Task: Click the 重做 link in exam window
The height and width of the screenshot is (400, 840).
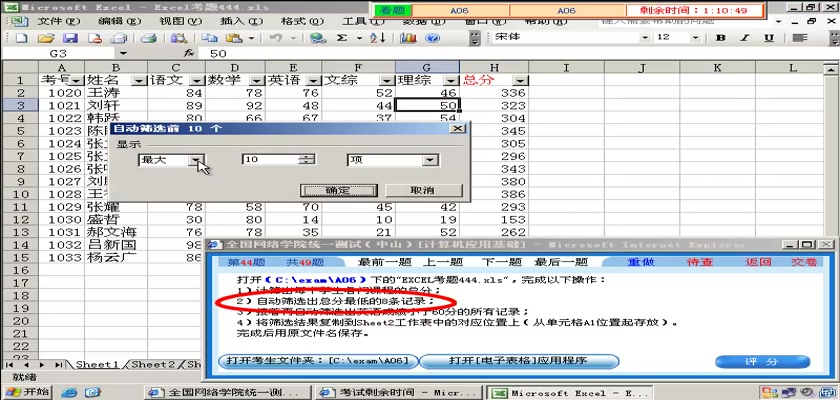Action: click(641, 262)
